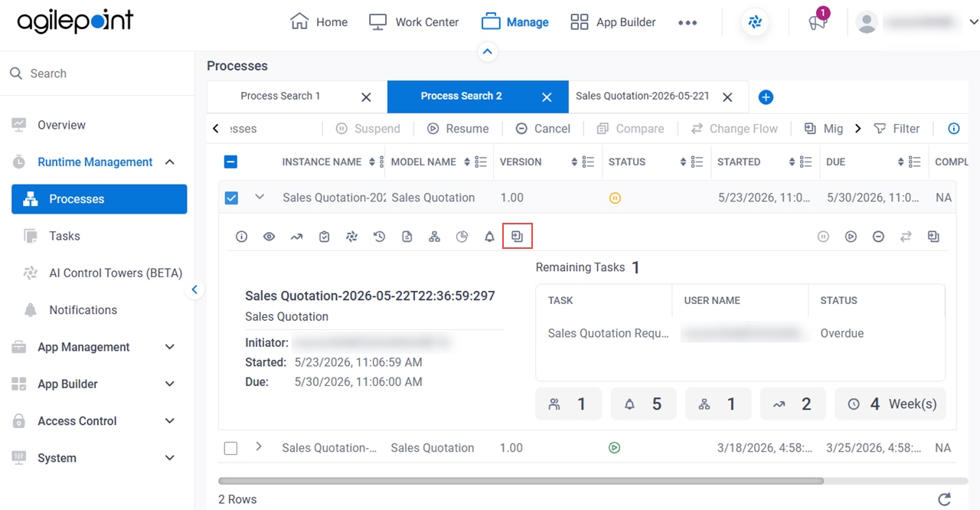The width and height of the screenshot is (980, 510).
Task: Click the notifications count tile showing 5
Action: [x=643, y=404]
